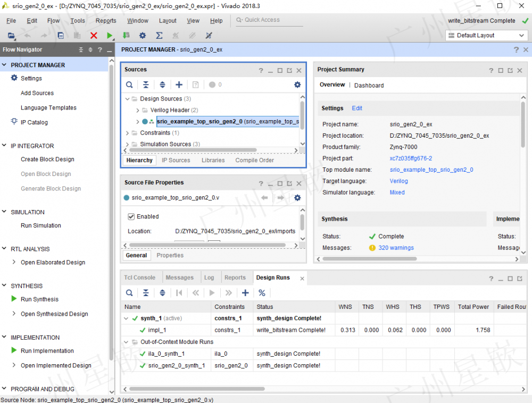
Task: Expand the Verilog Header folder
Action: click(x=138, y=110)
